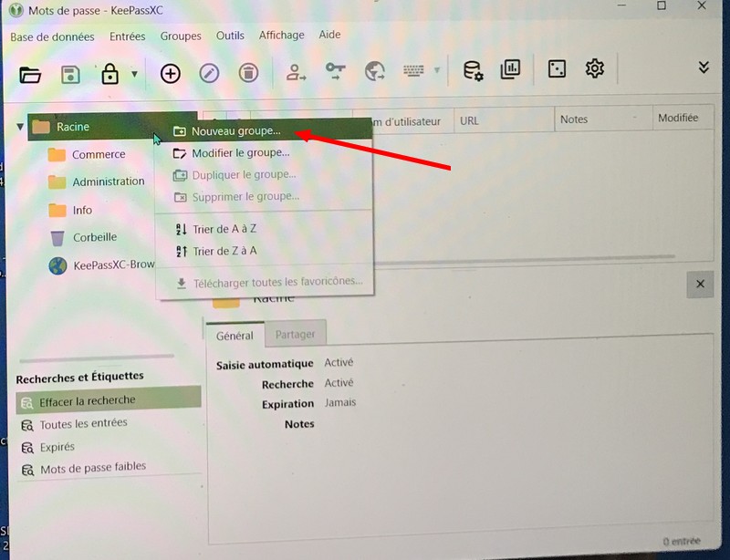
Task: Open settings with the gear icon
Action: click(595, 68)
